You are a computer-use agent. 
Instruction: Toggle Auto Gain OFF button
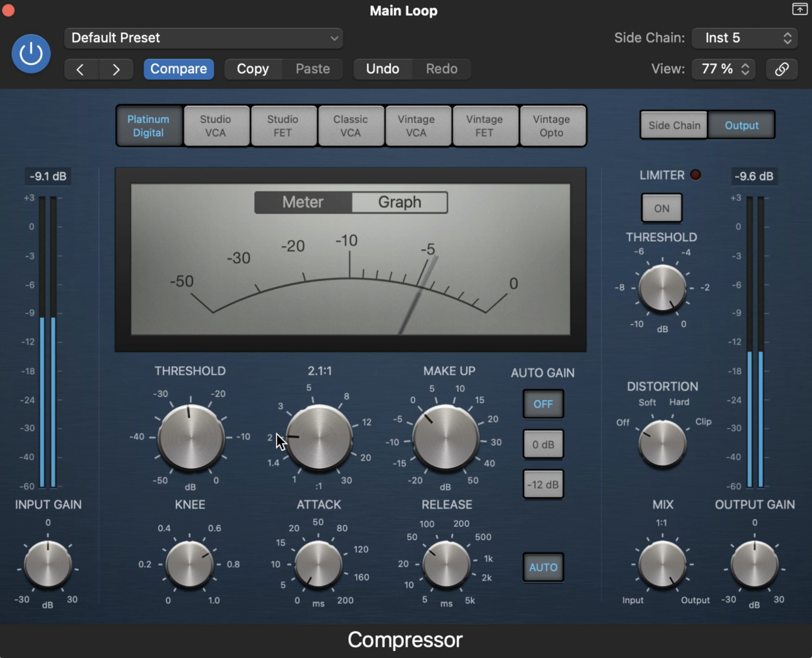point(543,404)
